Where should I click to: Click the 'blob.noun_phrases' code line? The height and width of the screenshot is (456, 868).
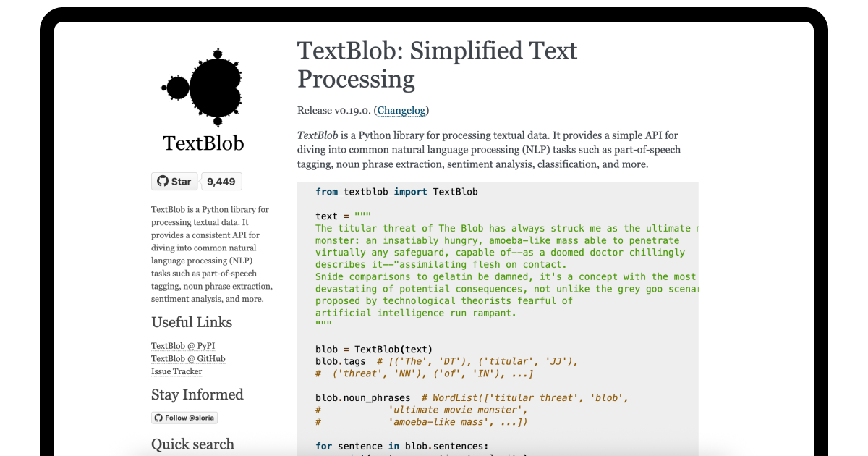coord(362,397)
